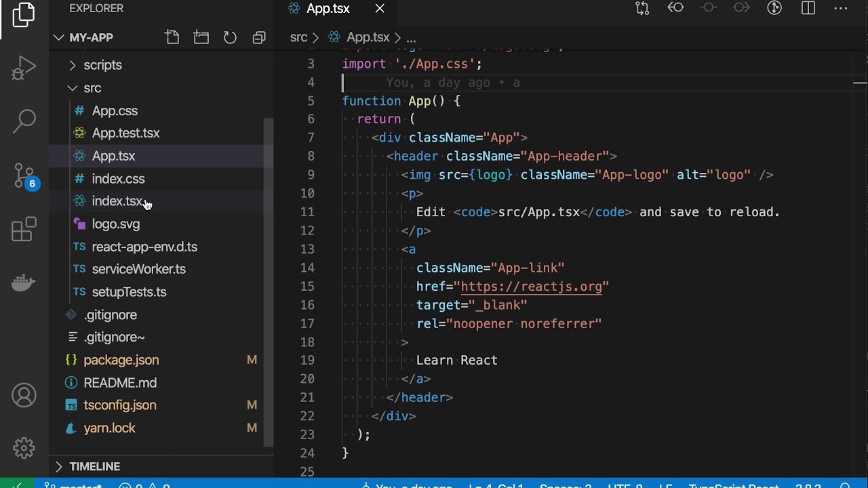Toggle split editor layout icon
Image resolution: width=868 pixels, height=488 pixels.
coord(808,8)
